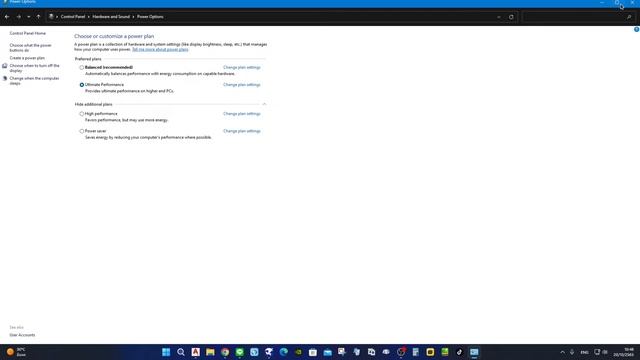The height and width of the screenshot is (360, 640).
Task: Select the Ultimate Performance plan
Action: [82, 85]
